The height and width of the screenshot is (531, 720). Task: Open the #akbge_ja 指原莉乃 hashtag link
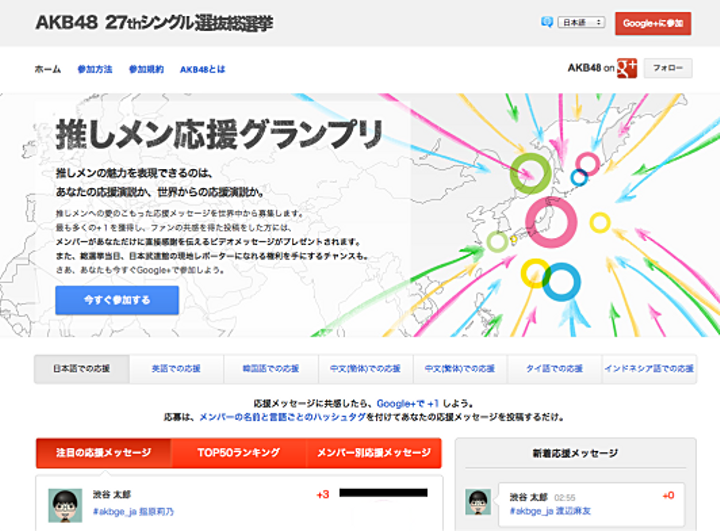[x=133, y=512]
